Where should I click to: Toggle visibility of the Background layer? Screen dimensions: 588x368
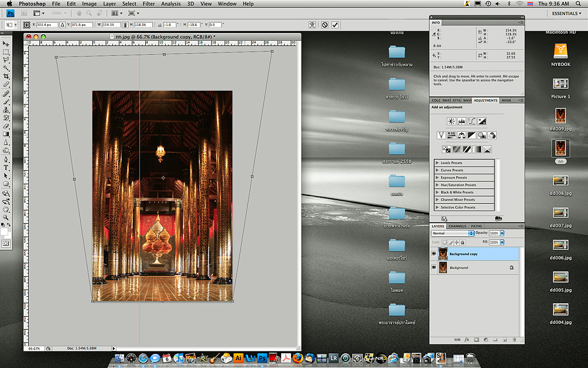click(x=434, y=267)
